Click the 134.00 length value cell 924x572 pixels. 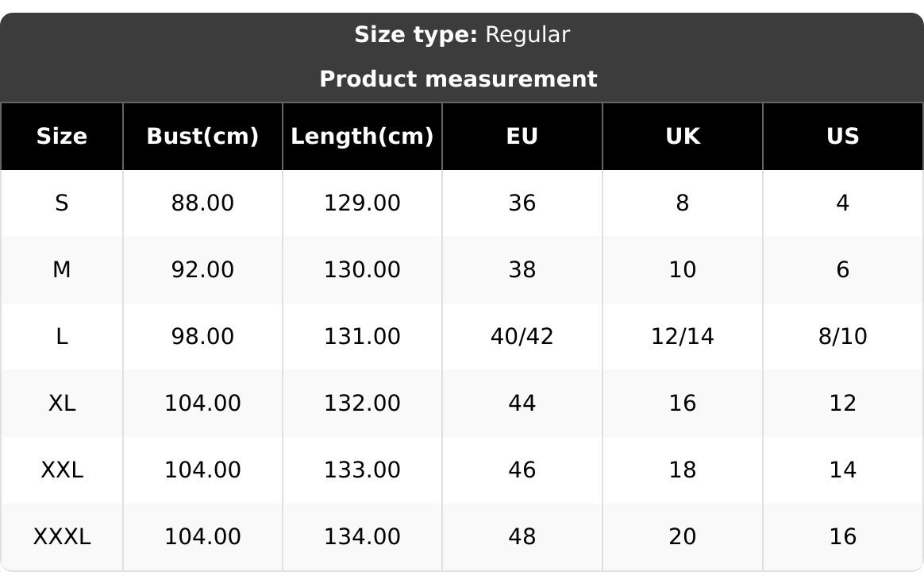coord(362,537)
